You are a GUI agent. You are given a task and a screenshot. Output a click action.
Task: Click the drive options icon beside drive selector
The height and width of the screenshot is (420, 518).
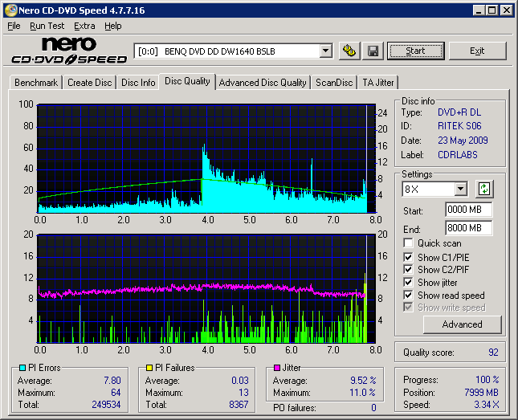pyautogui.click(x=349, y=51)
